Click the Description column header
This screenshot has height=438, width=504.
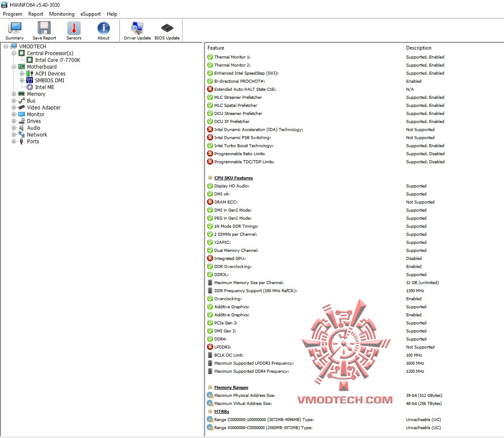coord(454,47)
